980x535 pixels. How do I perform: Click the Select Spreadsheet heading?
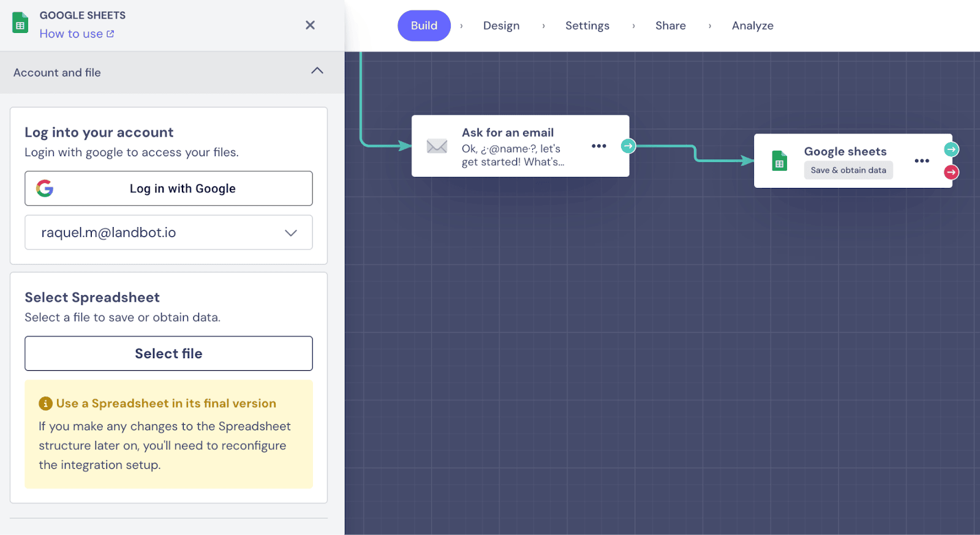pos(92,297)
